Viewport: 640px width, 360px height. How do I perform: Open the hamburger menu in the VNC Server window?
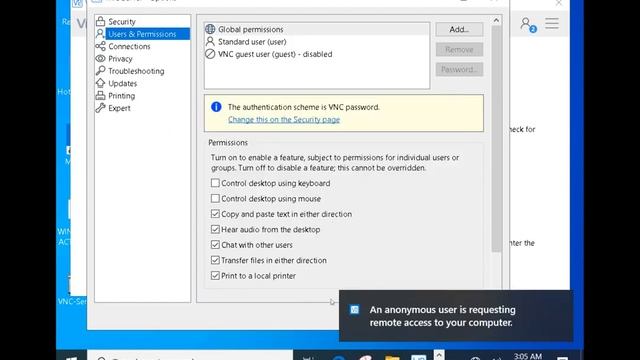point(552,23)
